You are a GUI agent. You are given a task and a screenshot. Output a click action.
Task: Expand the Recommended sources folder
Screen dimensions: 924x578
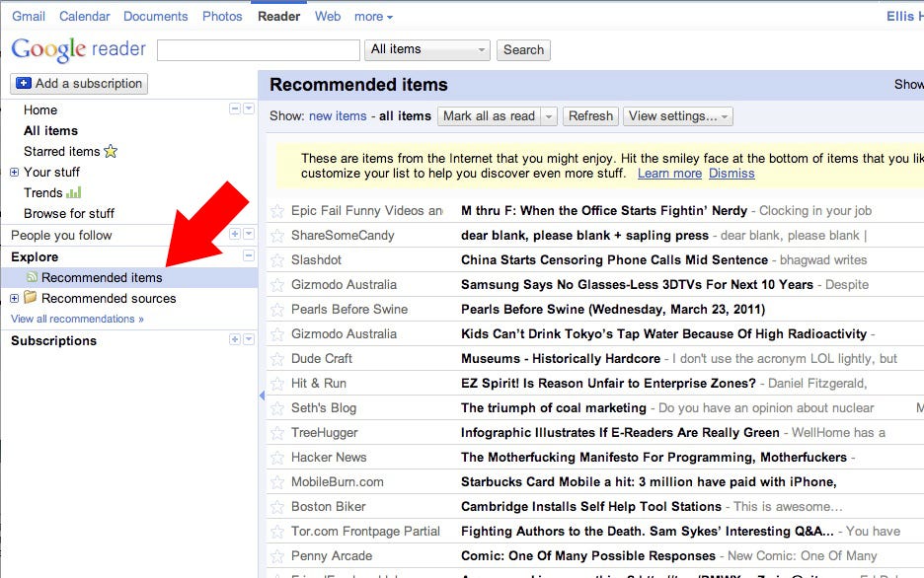click(14, 299)
